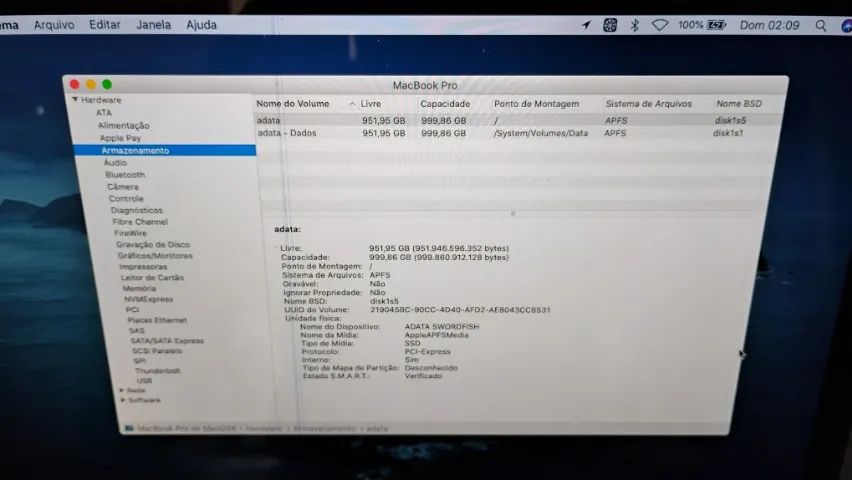This screenshot has width=852, height=480.
Task: Open the Bluetooth menu bar icon
Action: 634,25
